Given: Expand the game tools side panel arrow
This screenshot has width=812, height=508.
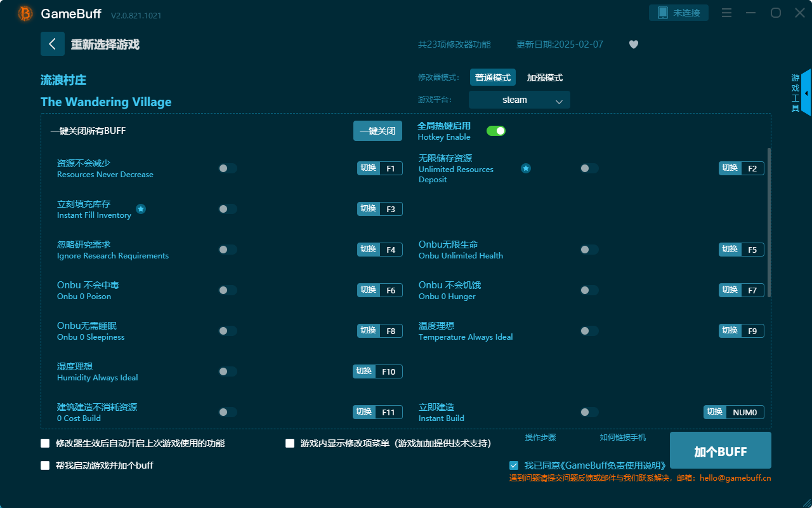Looking at the screenshot, I should [x=806, y=93].
